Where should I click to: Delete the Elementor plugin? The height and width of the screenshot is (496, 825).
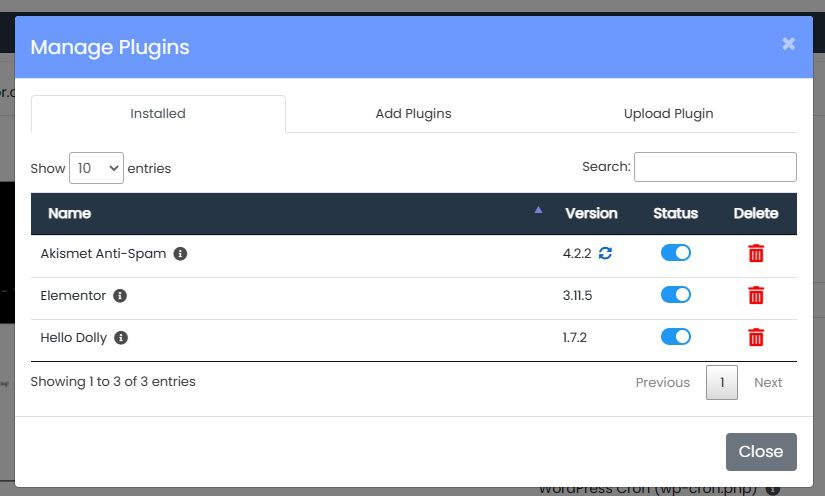tap(756, 296)
